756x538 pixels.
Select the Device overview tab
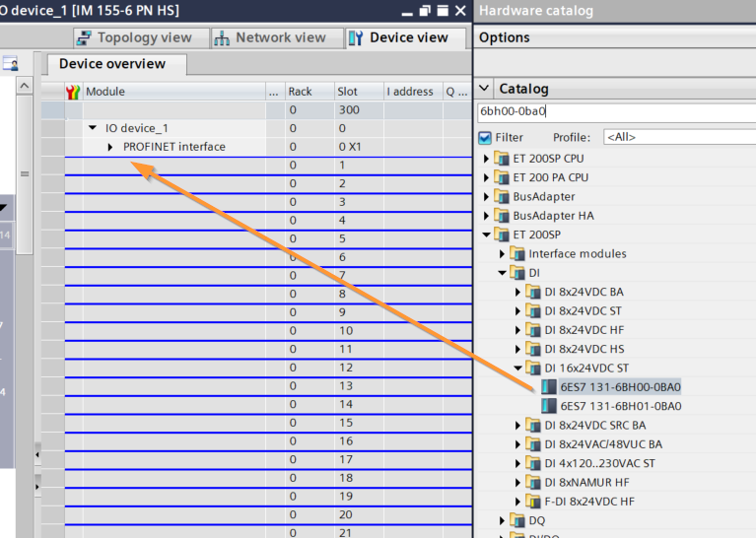click(x=112, y=64)
